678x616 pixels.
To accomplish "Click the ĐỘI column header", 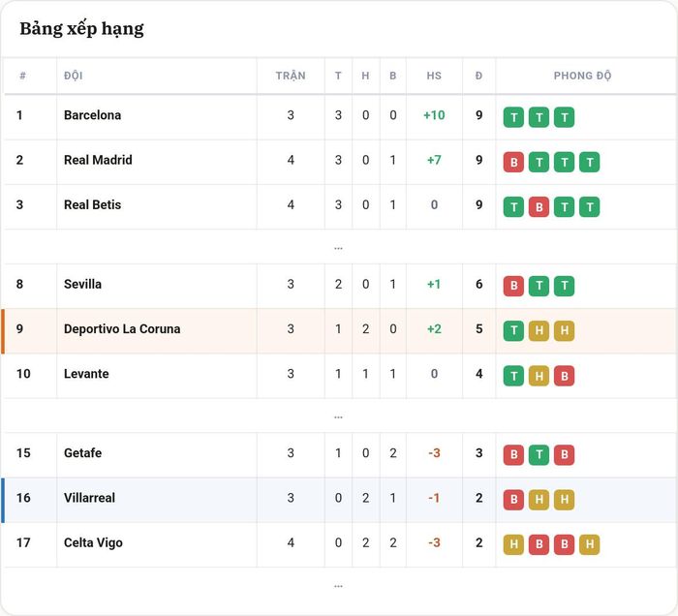I will (73, 76).
